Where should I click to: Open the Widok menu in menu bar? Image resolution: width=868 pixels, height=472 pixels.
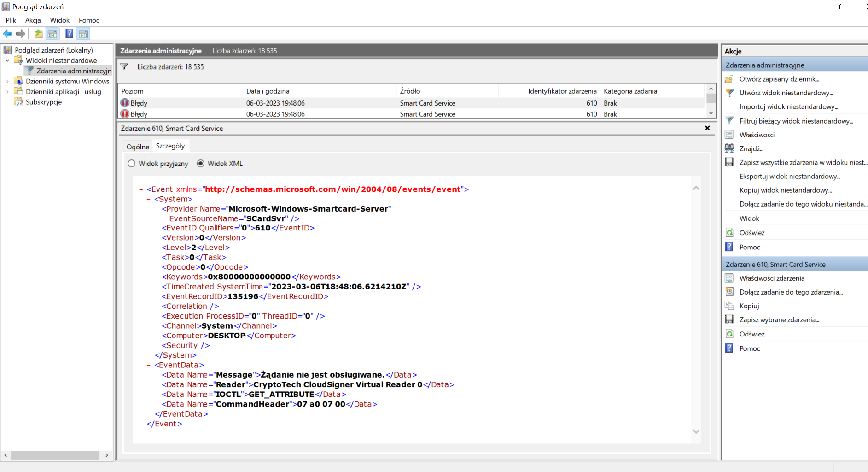point(60,20)
